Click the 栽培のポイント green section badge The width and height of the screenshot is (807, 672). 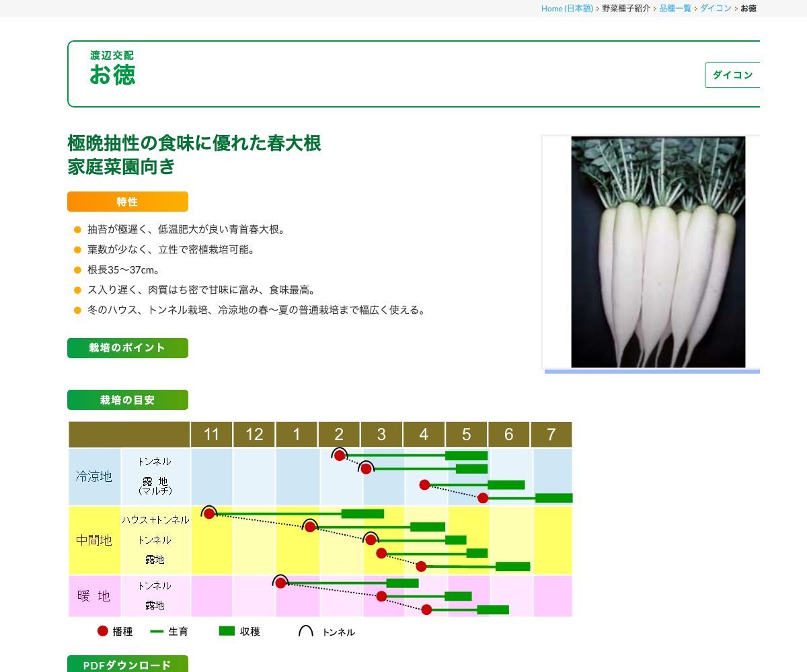(127, 348)
